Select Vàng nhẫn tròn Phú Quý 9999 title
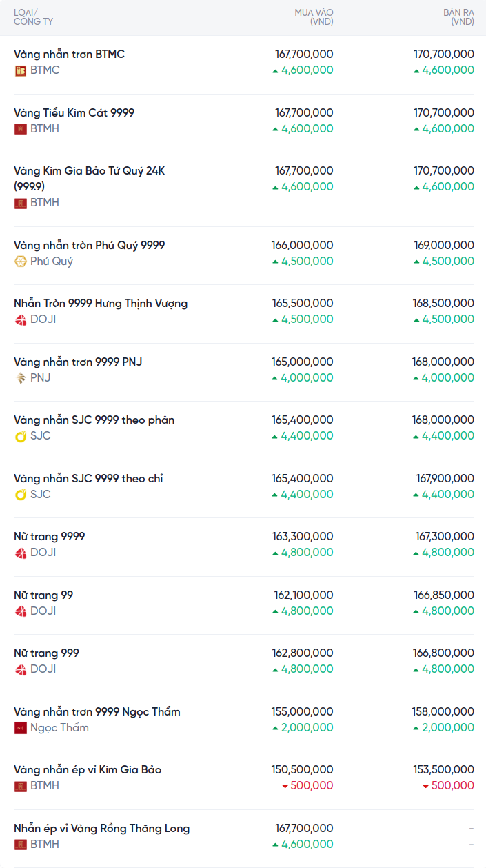 89,246
